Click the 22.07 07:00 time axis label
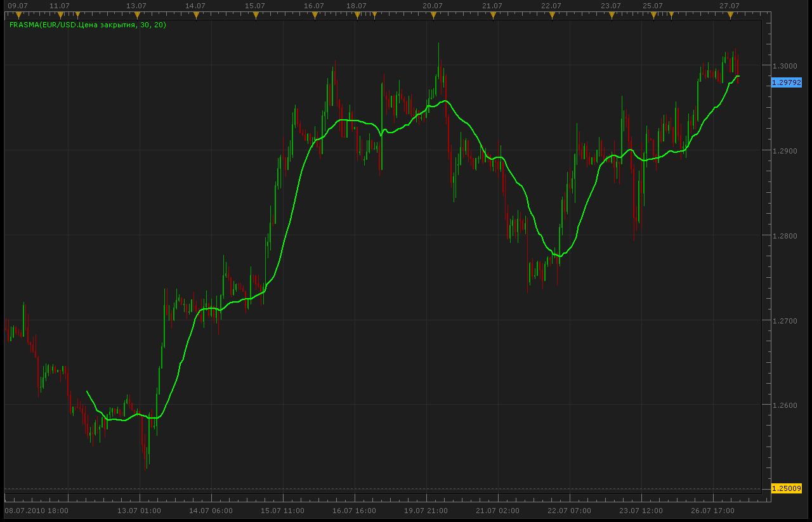Viewport: 812px width, 522px height. click(x=569, y=511)
